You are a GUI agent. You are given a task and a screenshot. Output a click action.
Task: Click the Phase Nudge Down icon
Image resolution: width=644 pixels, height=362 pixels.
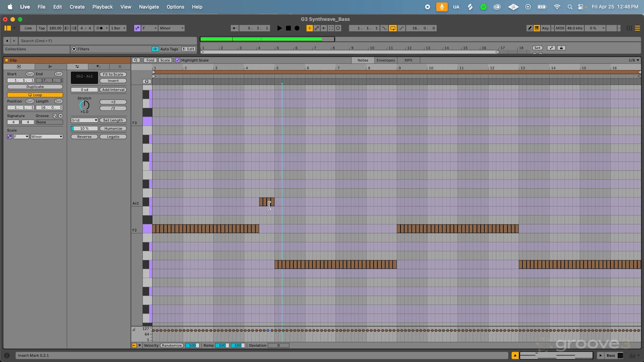click(x=67, y=28)
